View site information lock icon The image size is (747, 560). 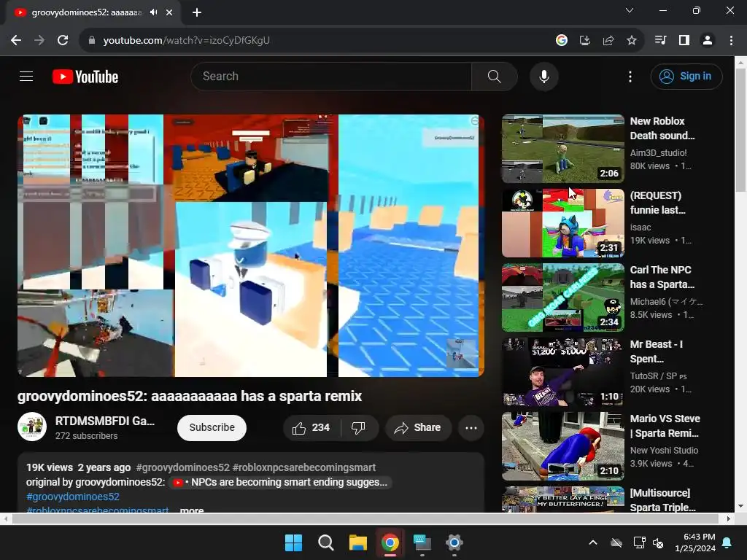[x=92, y=41]
